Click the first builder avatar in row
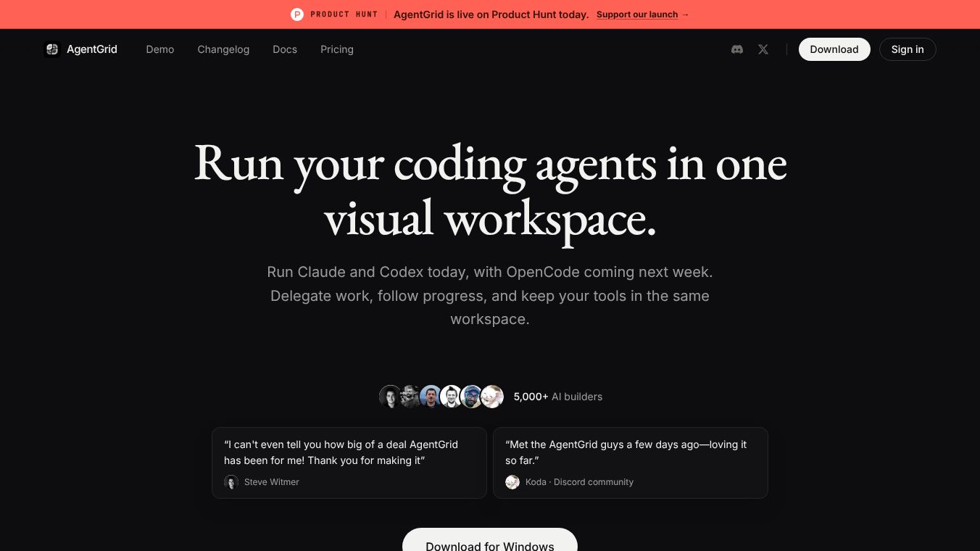980x551 pixels. 391,397
